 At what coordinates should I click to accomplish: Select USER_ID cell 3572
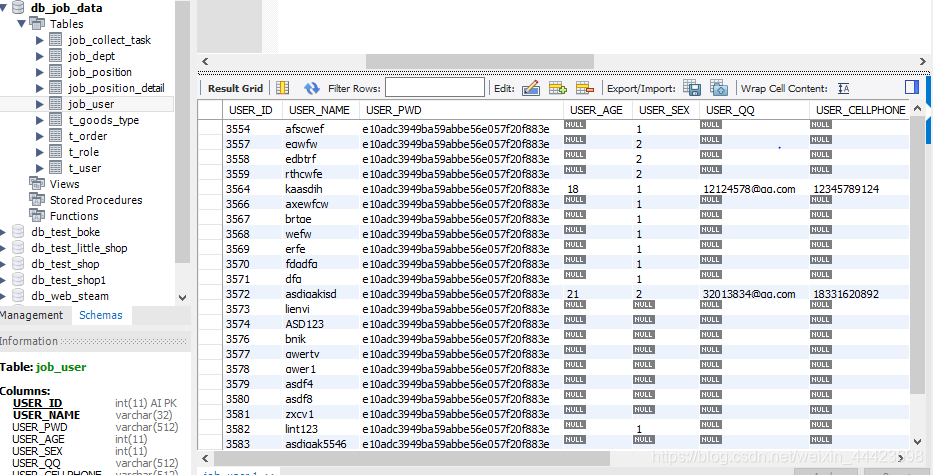pos(253,294)
